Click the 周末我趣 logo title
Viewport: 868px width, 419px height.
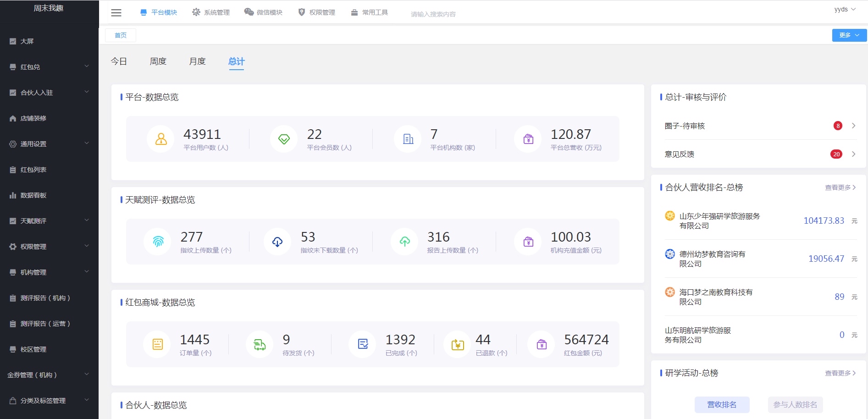(x=49, y=8)
